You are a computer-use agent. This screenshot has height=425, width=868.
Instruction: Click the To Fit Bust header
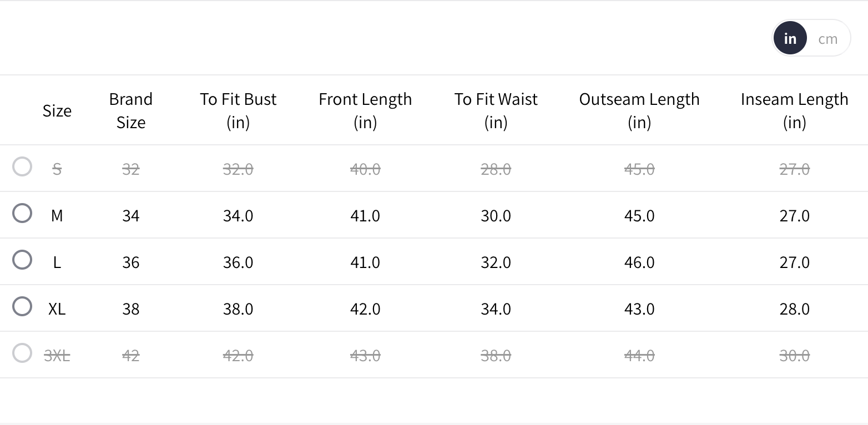click(238, 110)
